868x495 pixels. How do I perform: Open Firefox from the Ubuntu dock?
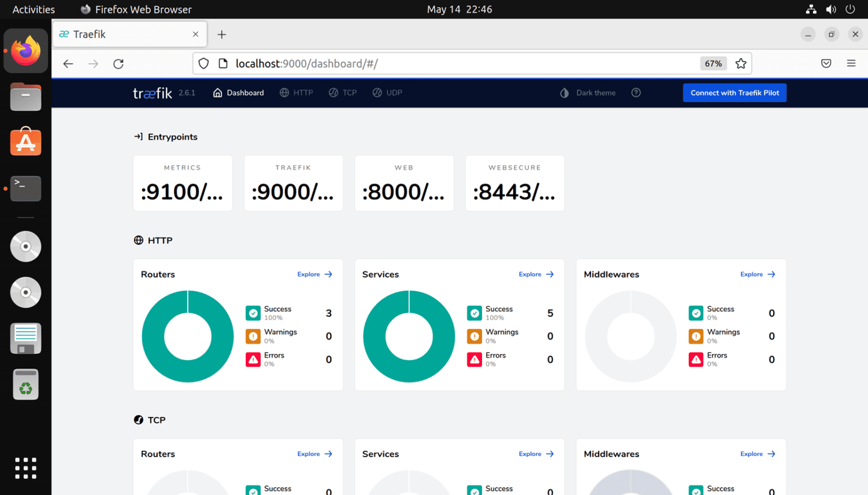25,50
